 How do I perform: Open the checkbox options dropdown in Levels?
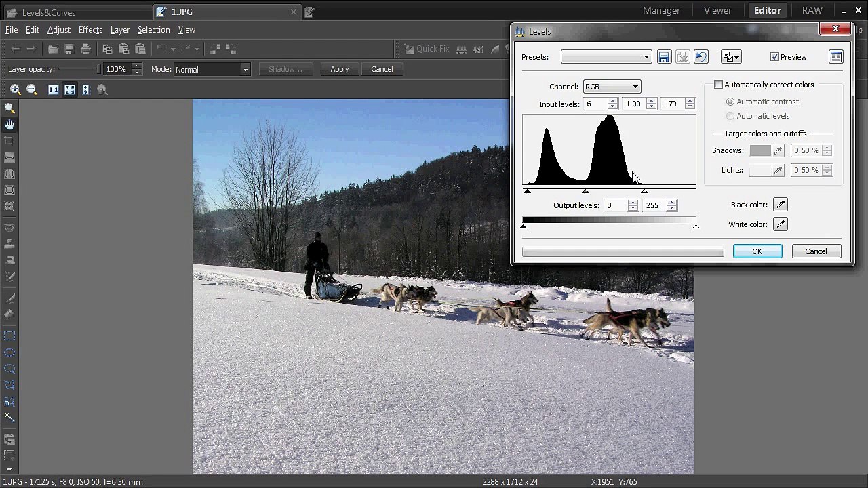point(731,57)
